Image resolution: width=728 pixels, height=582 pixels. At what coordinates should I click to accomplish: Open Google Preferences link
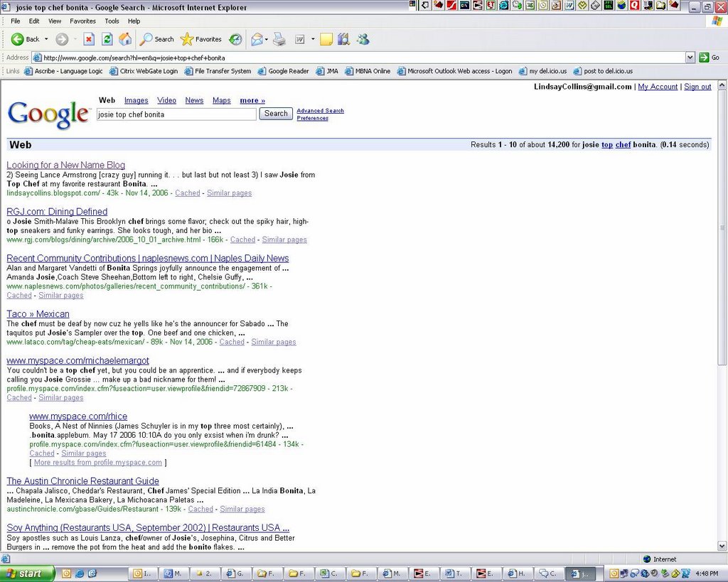(x=313, y=118)
